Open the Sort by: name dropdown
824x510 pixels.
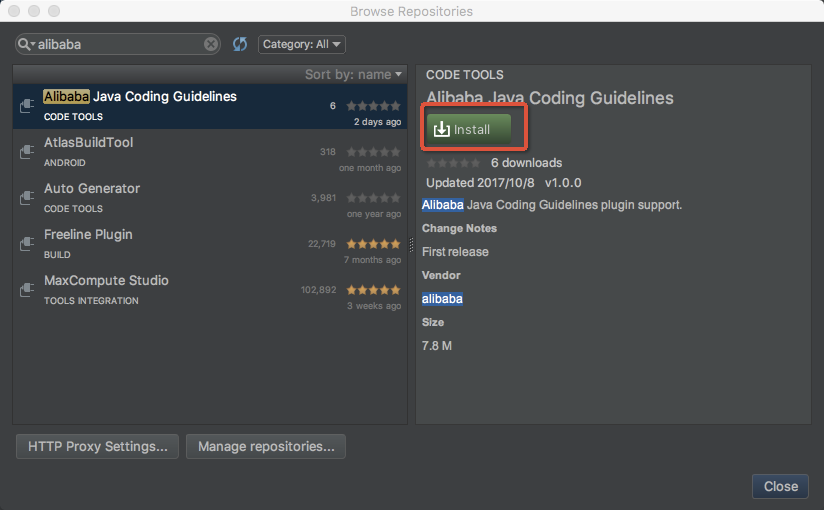click(x=353, y=74)
